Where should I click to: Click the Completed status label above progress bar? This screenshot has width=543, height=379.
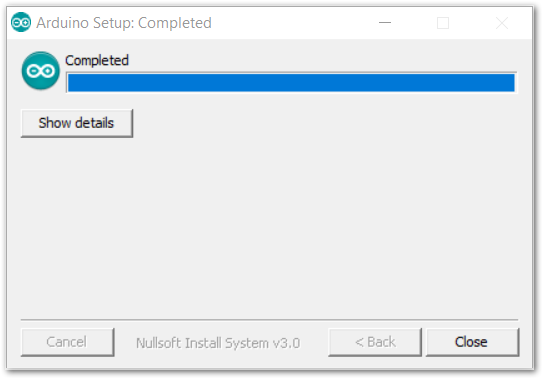coord(97,61)
